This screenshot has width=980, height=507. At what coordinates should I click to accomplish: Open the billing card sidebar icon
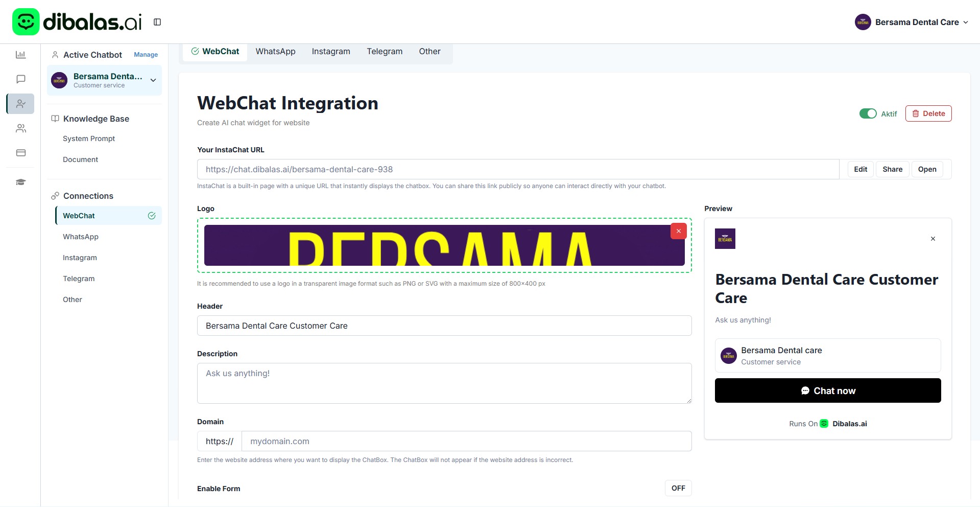point(20,153)
